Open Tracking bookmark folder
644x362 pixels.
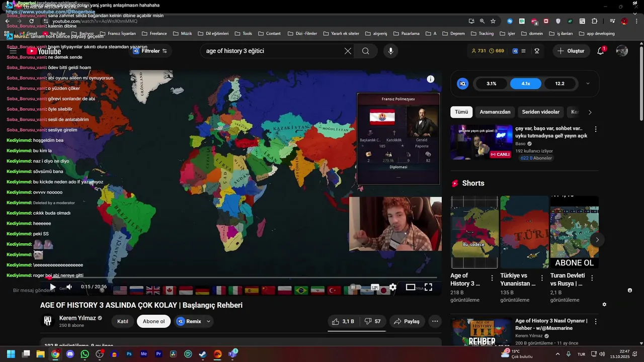482,34
